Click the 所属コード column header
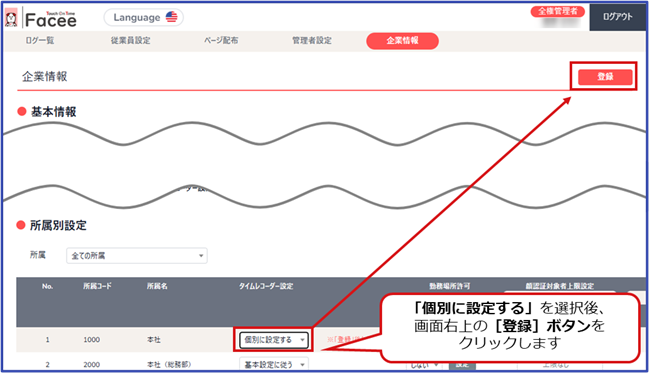Viewport: 649px width, 373px height. [x=97, y=286]
